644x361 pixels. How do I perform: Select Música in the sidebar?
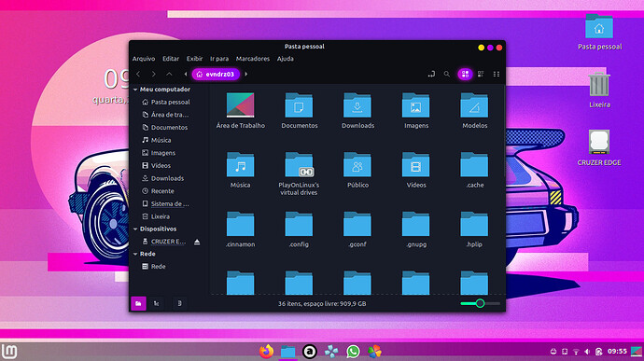click(x=157, y=141)
